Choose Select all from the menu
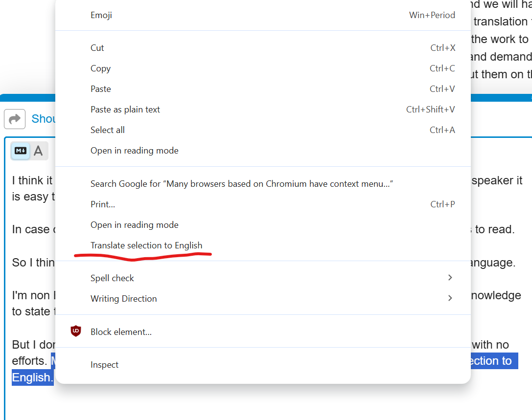This screenshot has height=420, width=532. [108, 130]
